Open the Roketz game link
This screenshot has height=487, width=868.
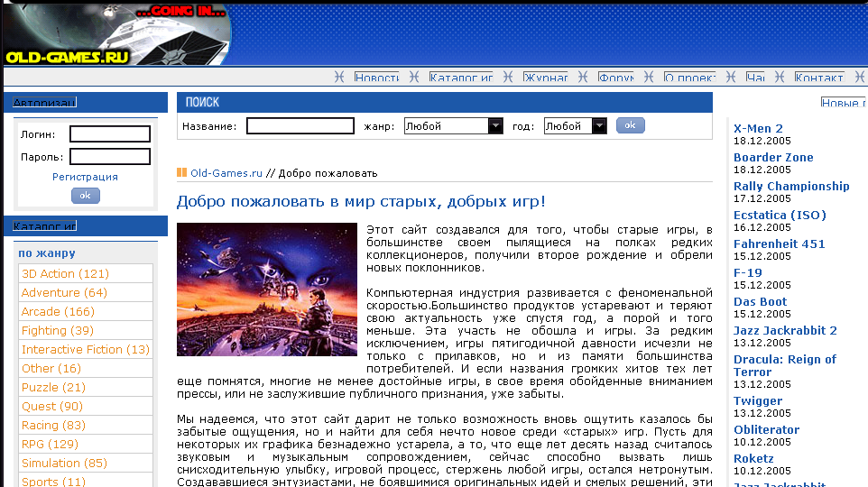(x=753, y=458)
